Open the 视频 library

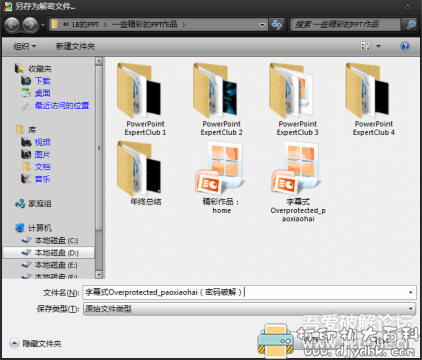pos(43,142)
